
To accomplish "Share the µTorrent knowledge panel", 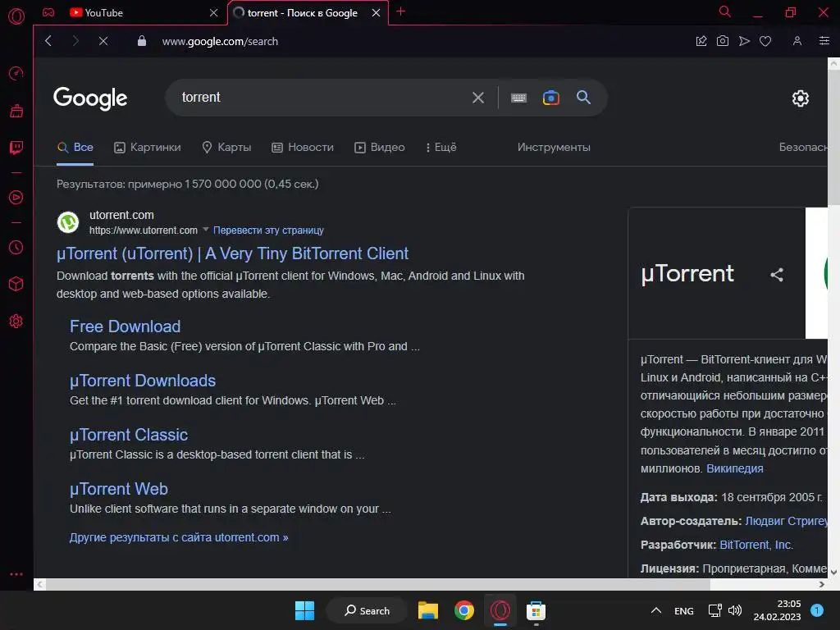I will pyautogui.click(x=777, y=275).
